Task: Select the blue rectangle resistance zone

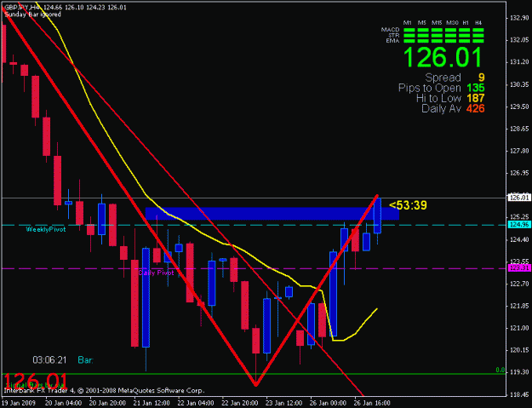Action: pyautogui.click(x=272, y=214)
